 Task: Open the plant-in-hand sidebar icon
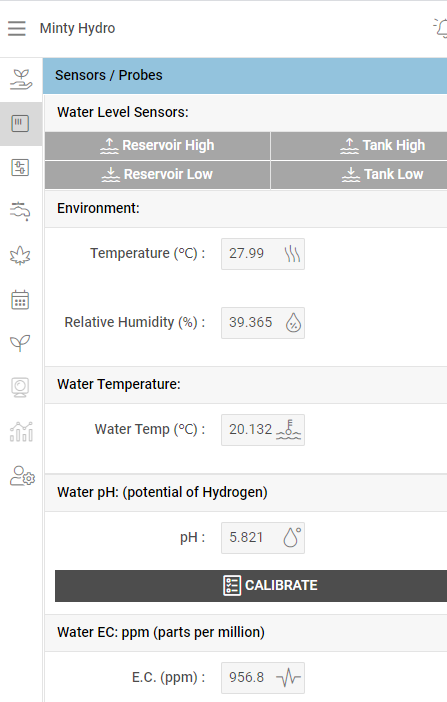point(21,80)
